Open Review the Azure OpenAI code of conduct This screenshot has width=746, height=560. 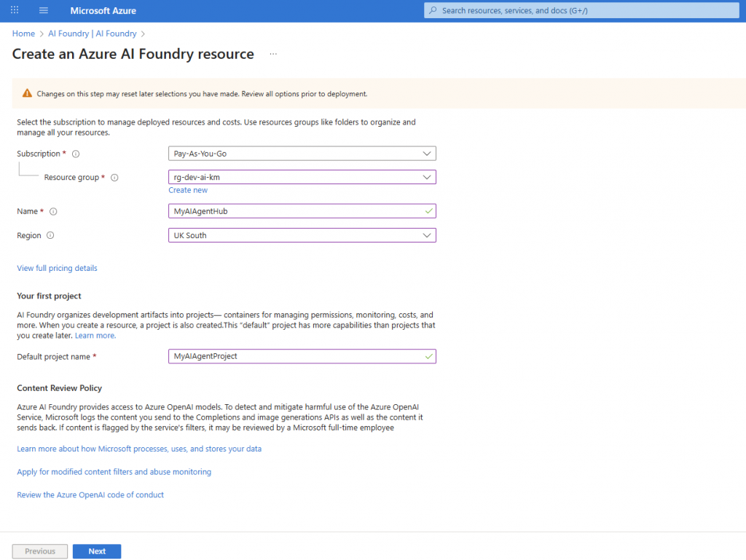[x=90, y=494]
